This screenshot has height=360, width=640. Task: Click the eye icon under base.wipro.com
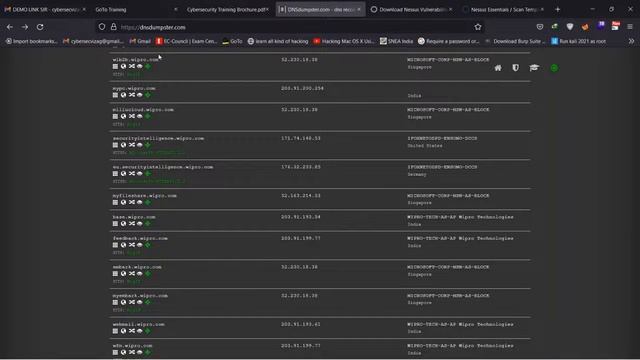[140, 224]
